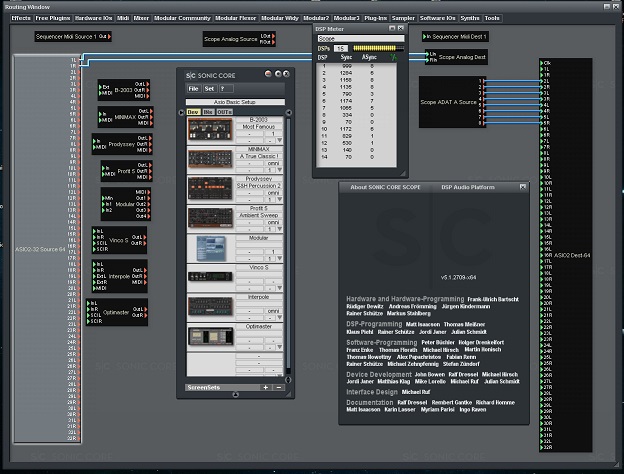Click the omni MIDI channel field of MINIMAX
The height and width of the screenshot is (474, 624).
[x=273, y=163]
